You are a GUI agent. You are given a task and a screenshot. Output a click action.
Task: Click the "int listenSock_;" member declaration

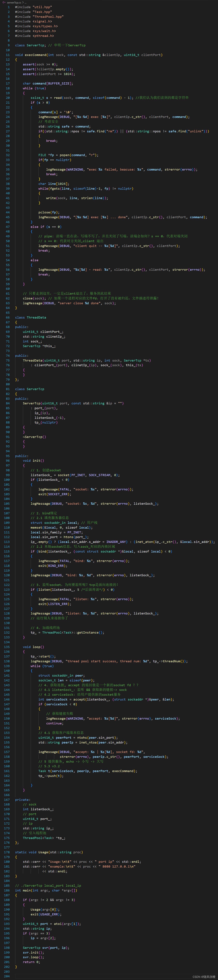pyautogui.click(x=38, y=809)
